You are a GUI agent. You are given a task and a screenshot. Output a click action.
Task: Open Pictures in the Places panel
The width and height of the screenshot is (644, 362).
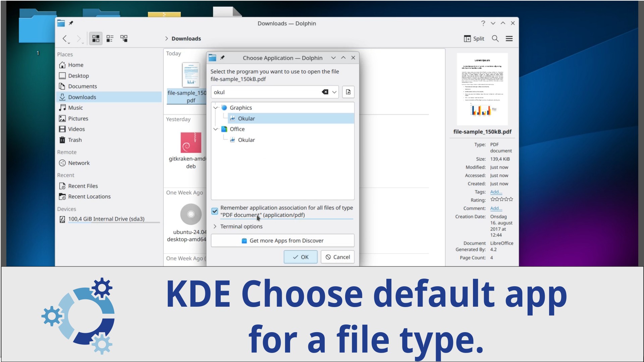click(78, 119)
